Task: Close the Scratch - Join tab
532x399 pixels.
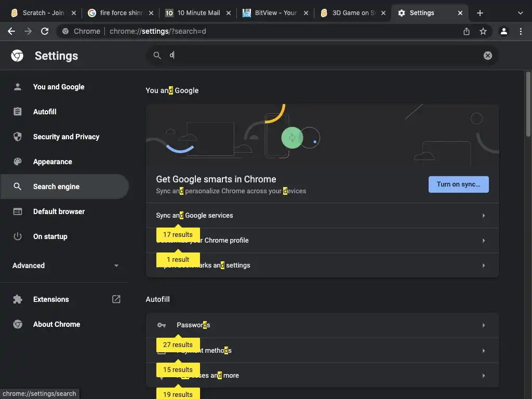Action: [74, 13]
